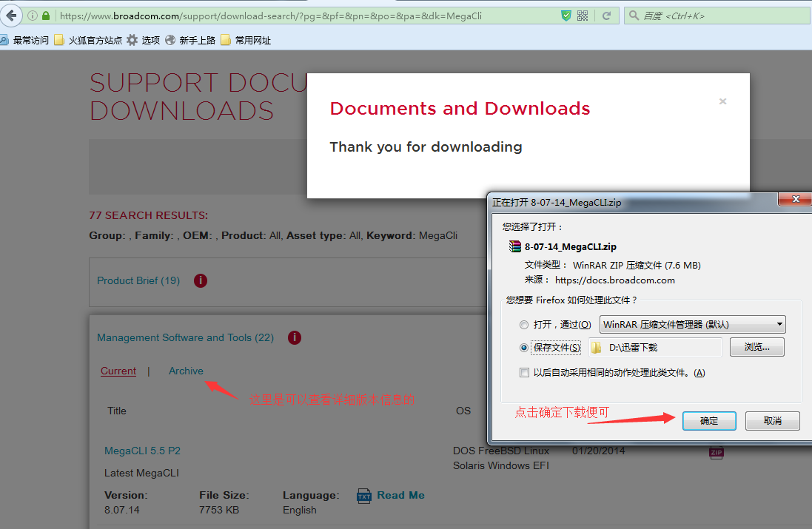812x529 pixels.
Task: Switch to the Archive tab
Action: (x=186, y=371)
